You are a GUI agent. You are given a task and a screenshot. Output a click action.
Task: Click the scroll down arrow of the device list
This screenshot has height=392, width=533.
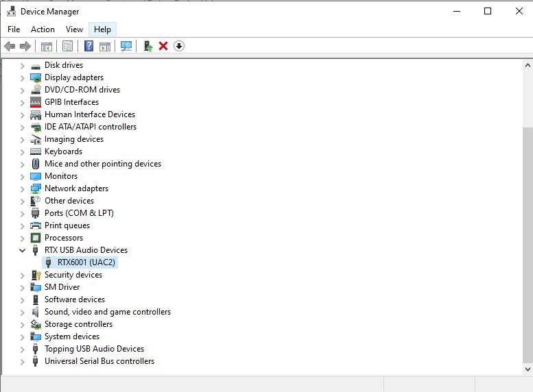click(528, 369)
